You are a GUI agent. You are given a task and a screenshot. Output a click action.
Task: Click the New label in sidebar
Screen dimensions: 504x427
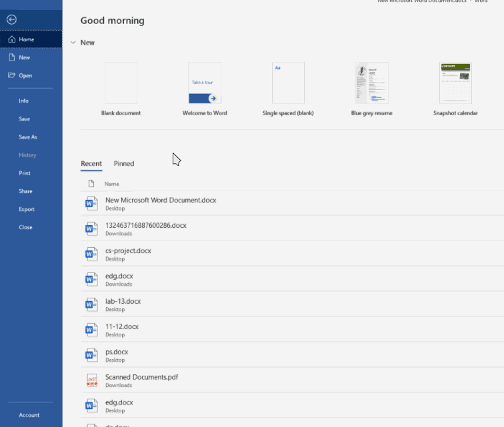[25, 57]
